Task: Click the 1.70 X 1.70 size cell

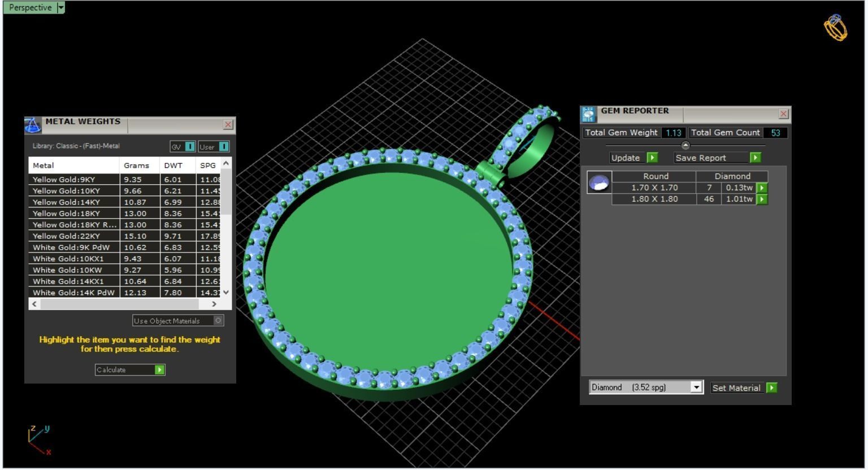Action: (654, 188)
